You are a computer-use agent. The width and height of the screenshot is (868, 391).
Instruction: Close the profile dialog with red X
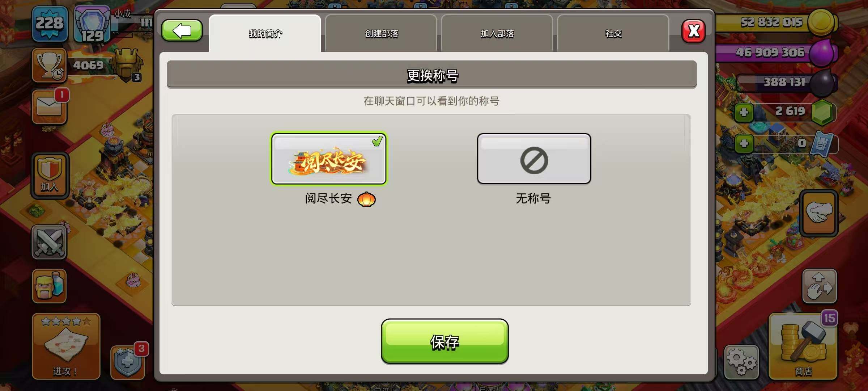click(x=693, y=31)
